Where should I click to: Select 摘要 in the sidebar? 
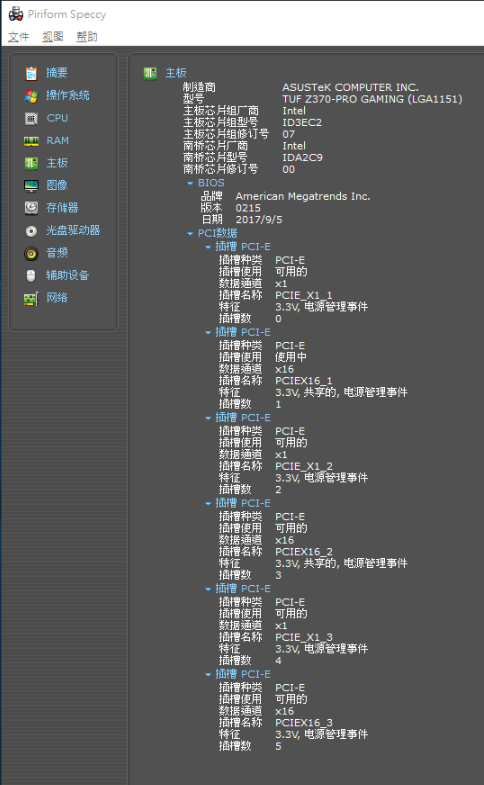57,73
